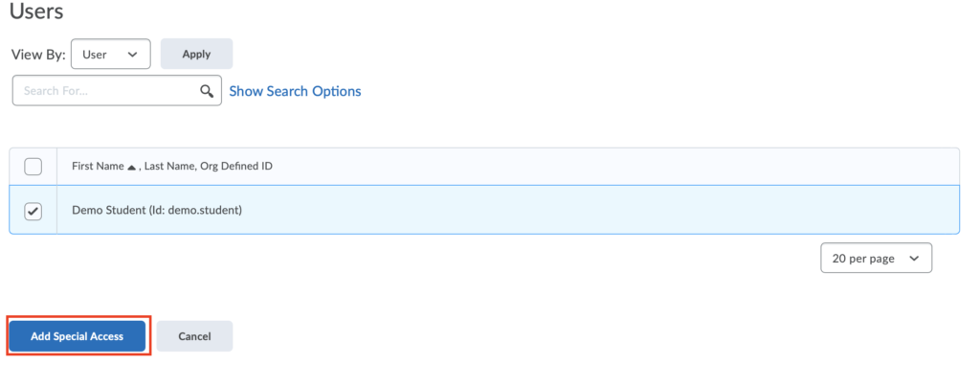Open the View By User dropdown

(111, 54)
